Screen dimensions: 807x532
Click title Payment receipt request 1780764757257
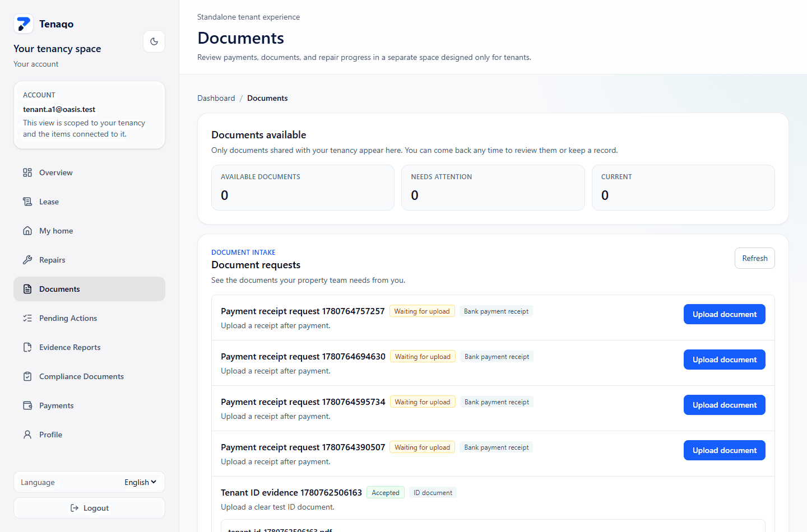click(303, 311)
